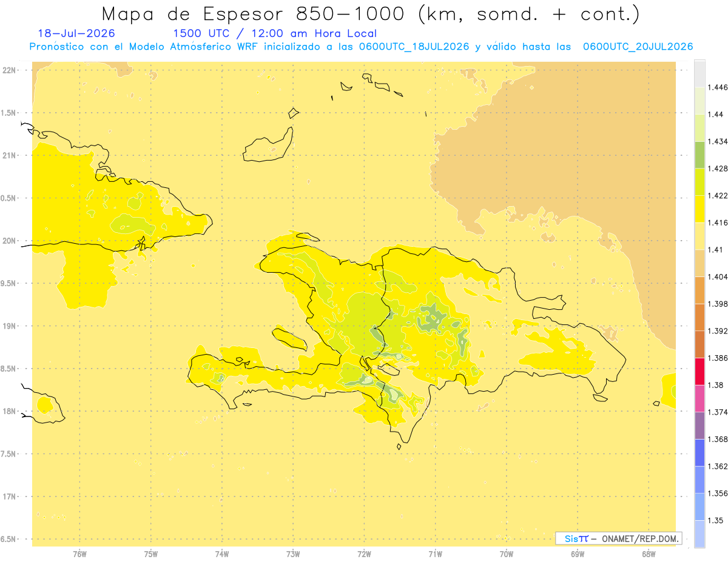Pick the tan 1.404–1.41 colorbar swatch
This screenshot has height=562, width=728.
(x=699, y=263)
